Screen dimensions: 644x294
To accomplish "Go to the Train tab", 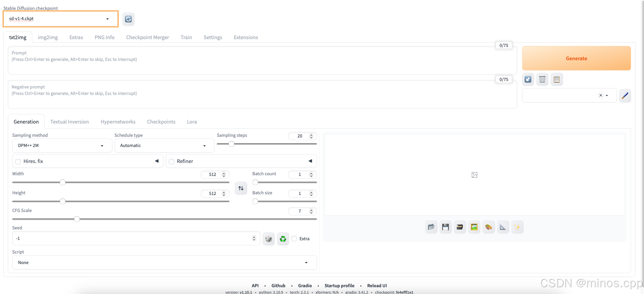I will coord(186,37).
